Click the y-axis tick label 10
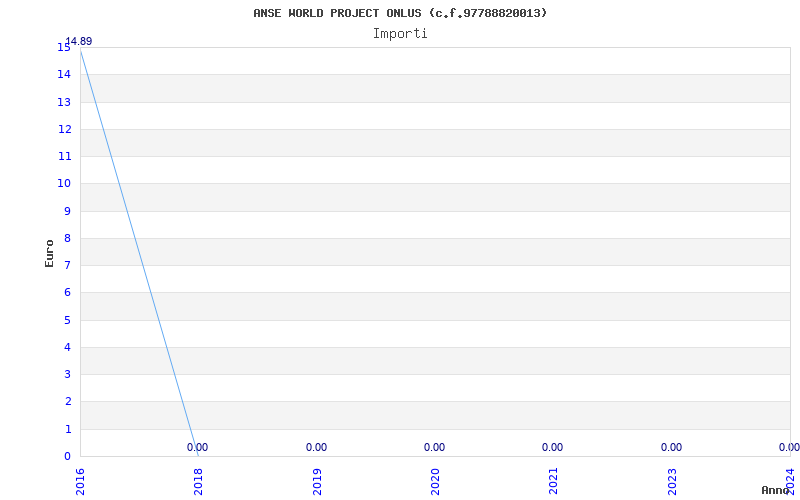The image size is (800, 500). coord(64,183)
